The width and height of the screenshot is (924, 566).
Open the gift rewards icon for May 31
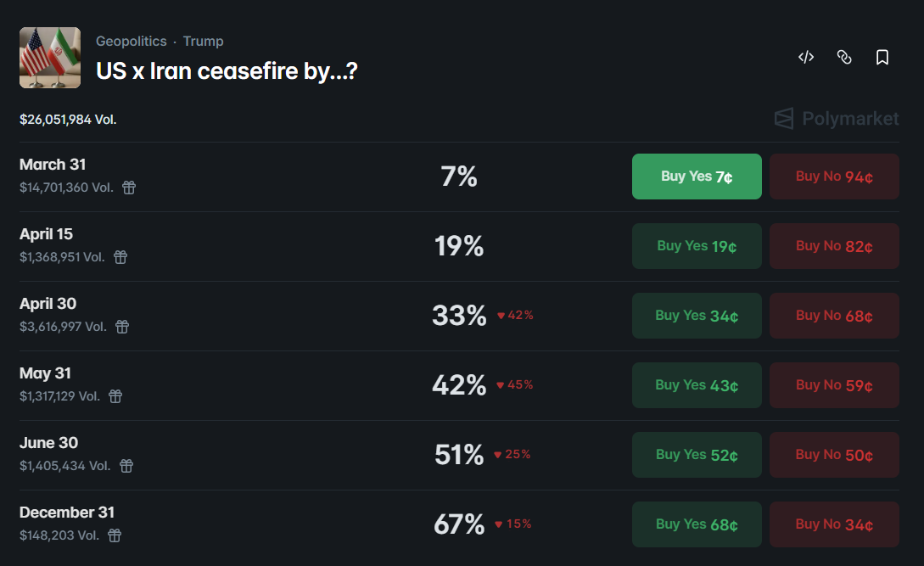click(115, 396)
